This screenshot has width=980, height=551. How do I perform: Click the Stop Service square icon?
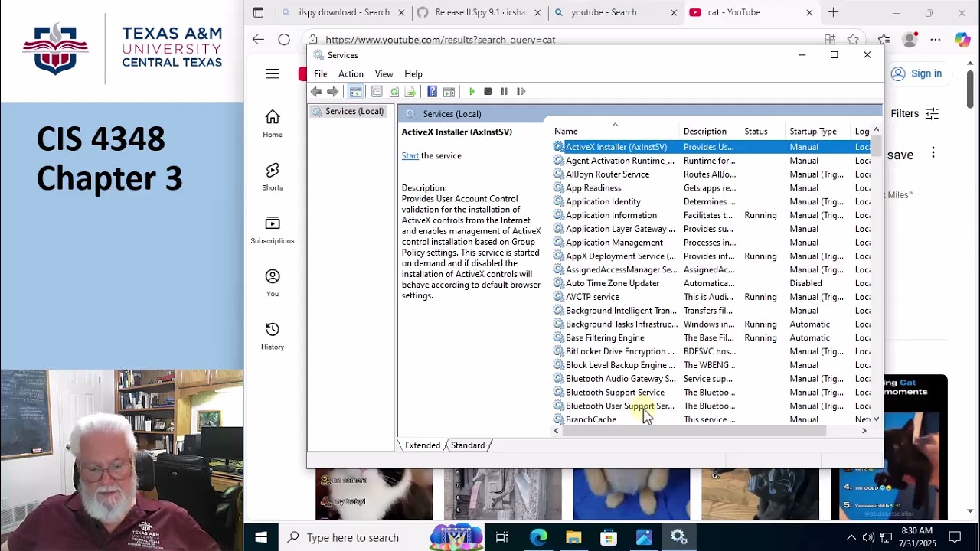[488, 92]
